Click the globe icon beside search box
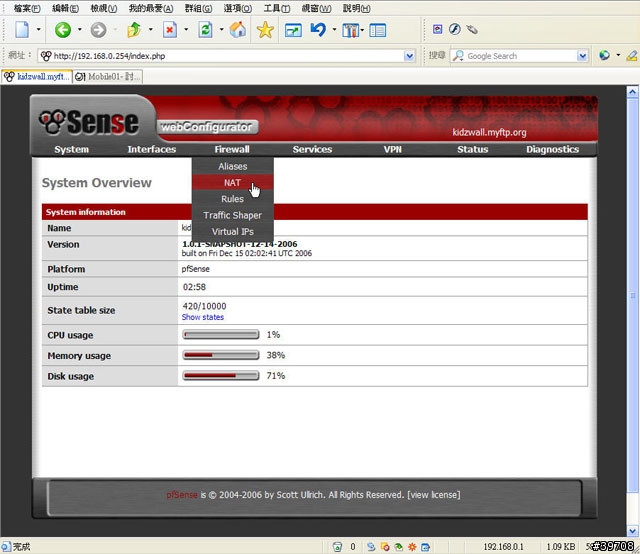The image size is (640, 554). (604, 55)
